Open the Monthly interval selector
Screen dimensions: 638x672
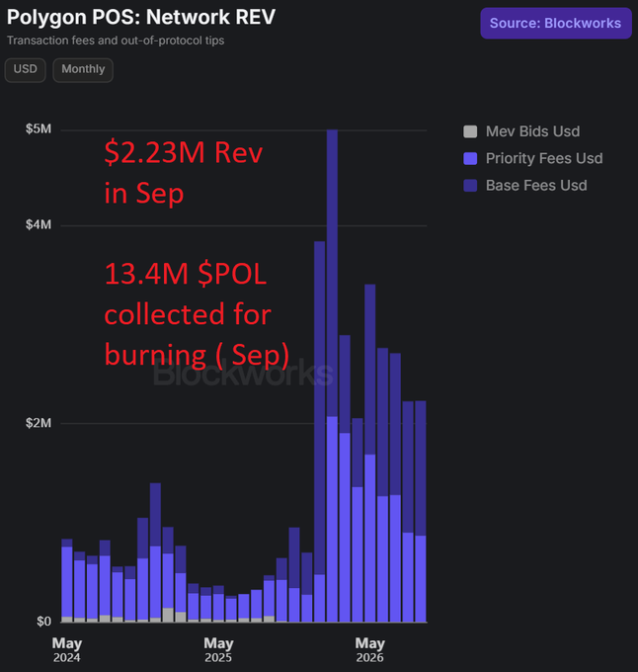pyautogui.click(x=83, y=70)
